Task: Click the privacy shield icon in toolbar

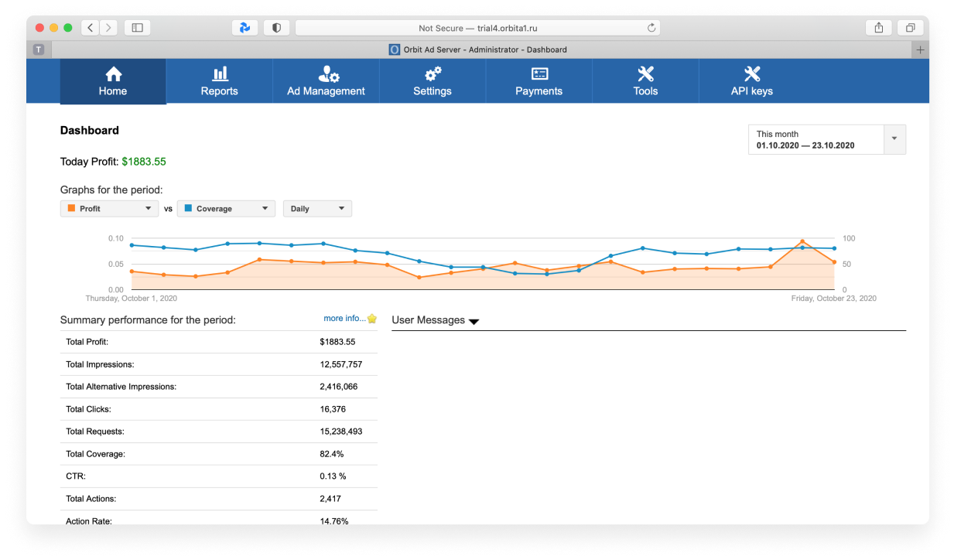Action: (x=276, y=28)
